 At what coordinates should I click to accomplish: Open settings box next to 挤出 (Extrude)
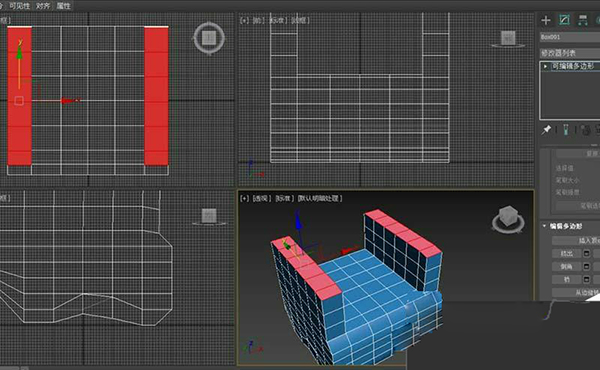[x=586, y=253]
